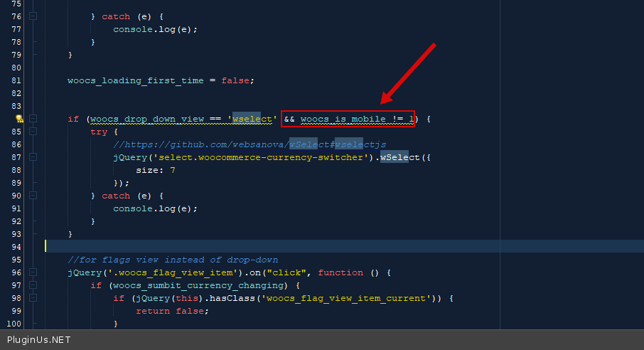The width and height of the screenshot is (644, 350).
Task: Click line number 100 in the gutter
Action: pyautogui.click(x=14, y=324)
